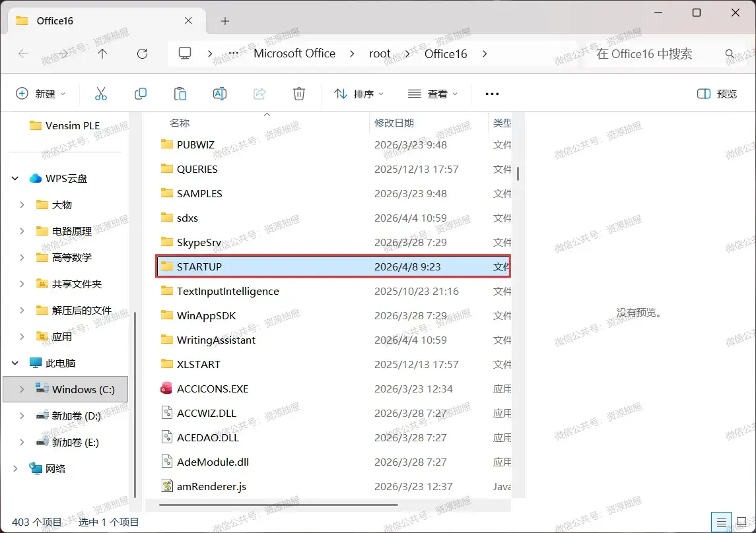Click the search magnifier icon

(x=730, y=53)
